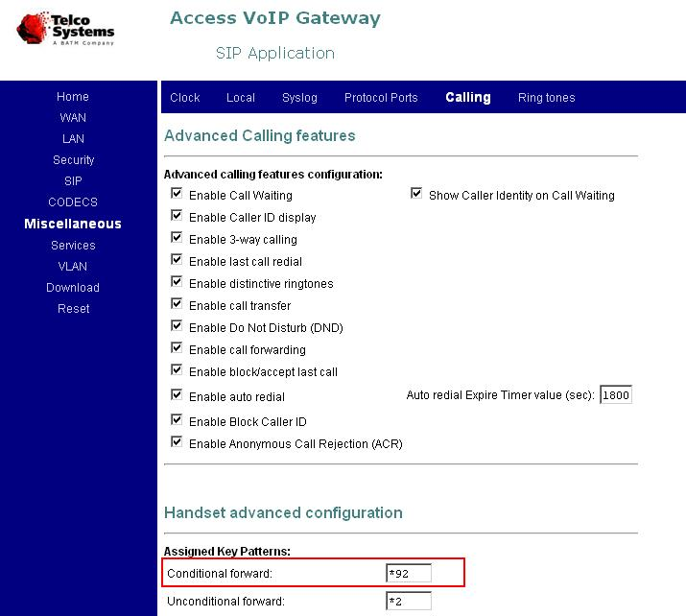Open the Clock tab

184,98
